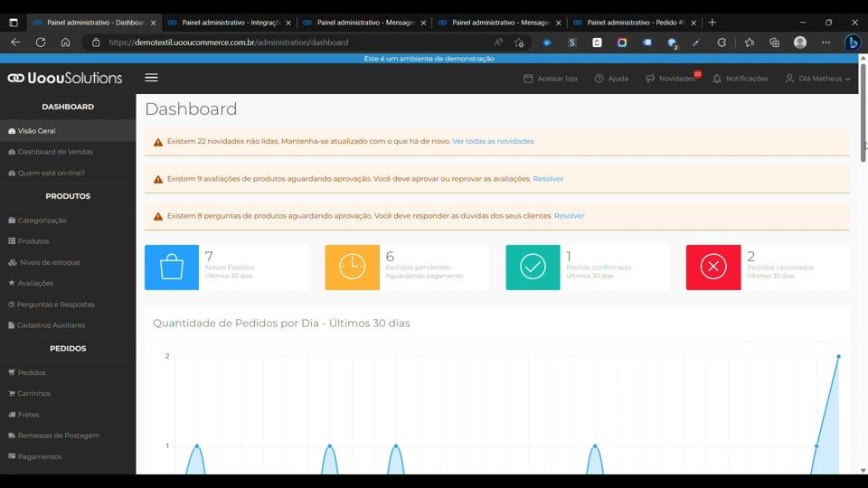Open browser Settings and more menu
Image resolution: width=868 pixels, height=488 pixels.
(826, 42)
